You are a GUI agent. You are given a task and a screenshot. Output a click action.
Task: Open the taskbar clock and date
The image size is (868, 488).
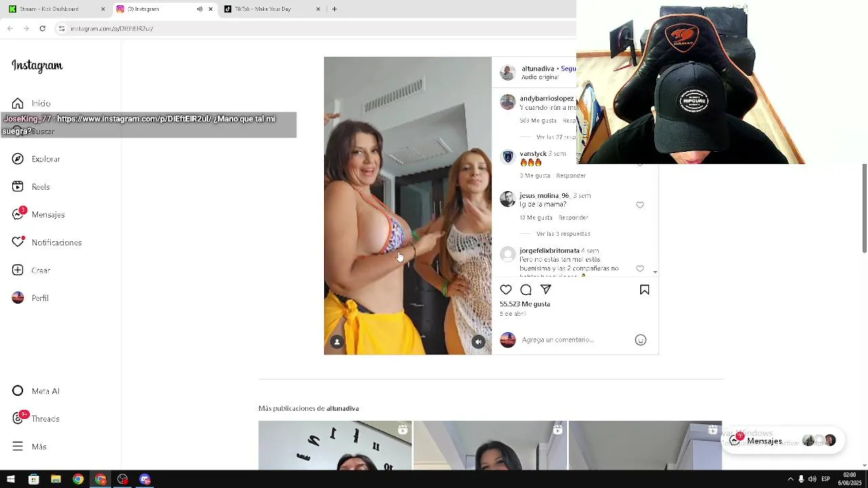tap(849, 479)
